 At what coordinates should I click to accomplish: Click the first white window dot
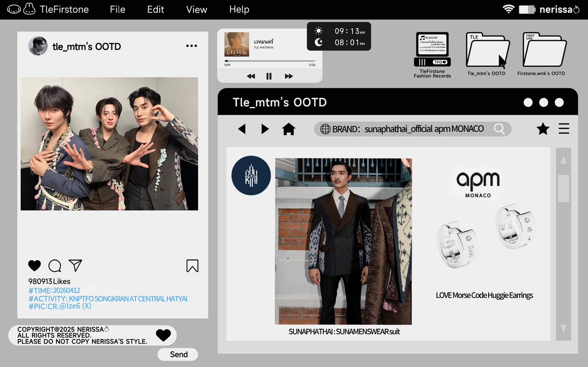(528, 102)
